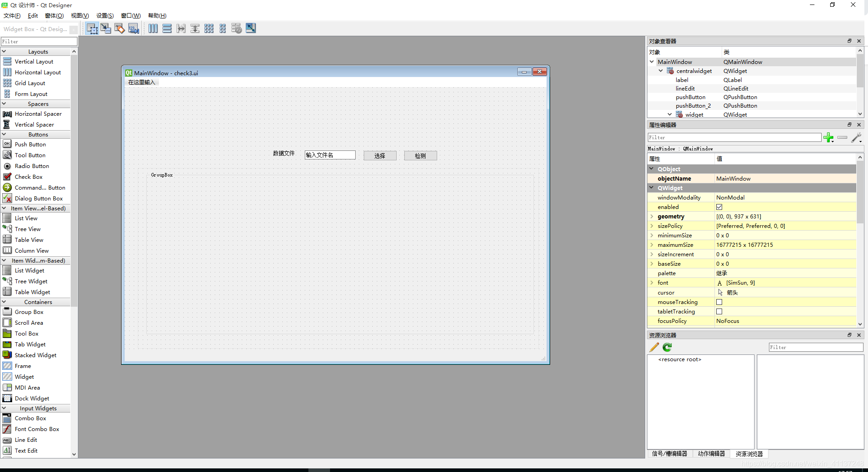Viewport: 868px width, 472px height.
Task: Apply Lay Out in a Grid tool
Action: click(x=209, y=28)
